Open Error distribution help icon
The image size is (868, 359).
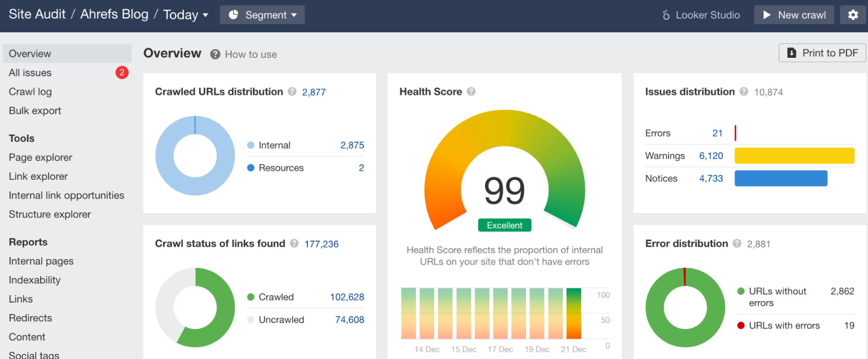(737, 243)
